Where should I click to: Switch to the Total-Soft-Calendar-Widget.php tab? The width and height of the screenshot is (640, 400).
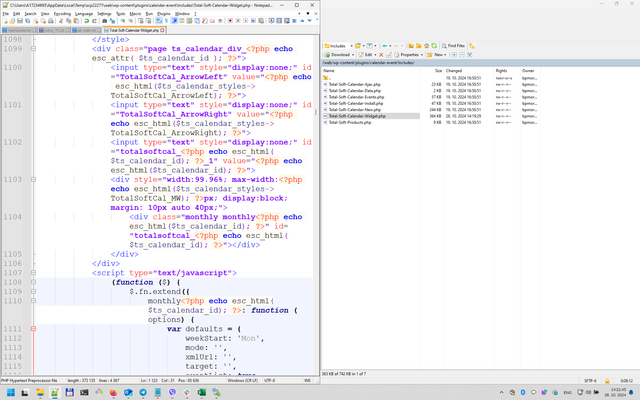pyautogui.click(x=133, y=30)
